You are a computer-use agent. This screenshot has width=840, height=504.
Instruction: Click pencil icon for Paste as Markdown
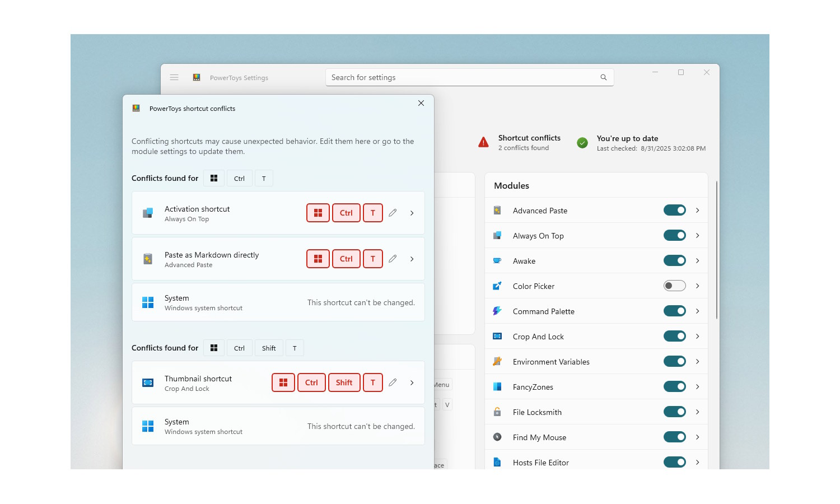(x=393, y=259)
